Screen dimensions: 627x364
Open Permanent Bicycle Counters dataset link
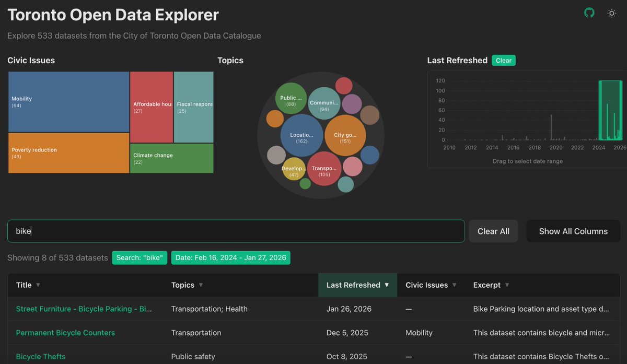tap(65, 333)
